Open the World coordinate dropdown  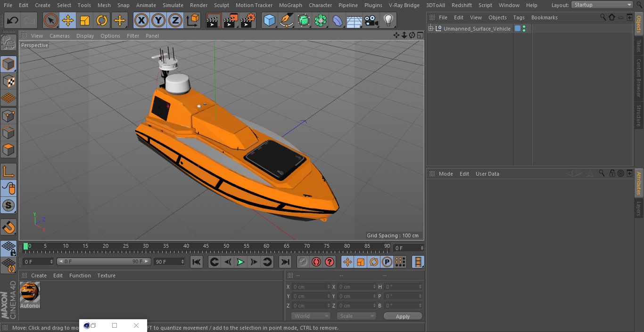click(x=311, y=316)
